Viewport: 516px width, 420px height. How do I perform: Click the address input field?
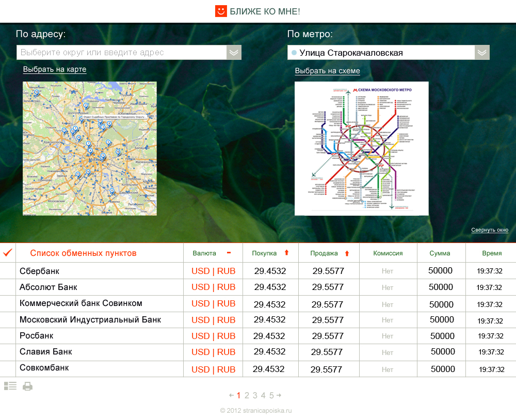click(x=121, y=53)
